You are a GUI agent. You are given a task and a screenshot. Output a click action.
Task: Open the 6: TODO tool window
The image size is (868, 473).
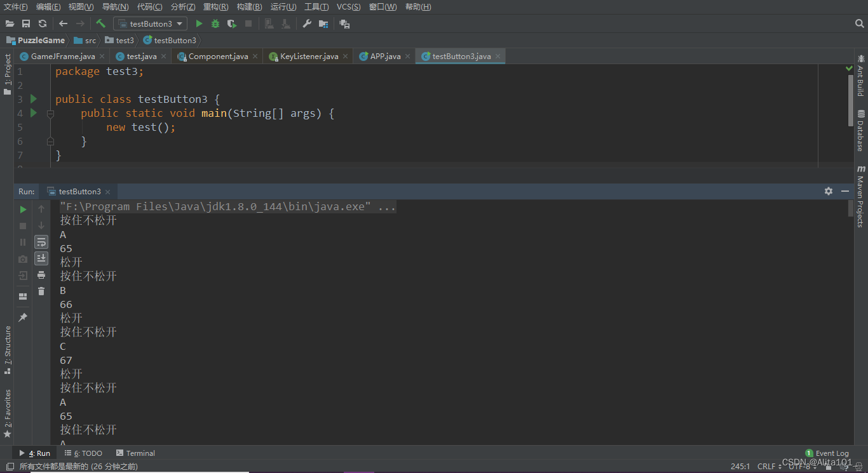click(83, 453)
